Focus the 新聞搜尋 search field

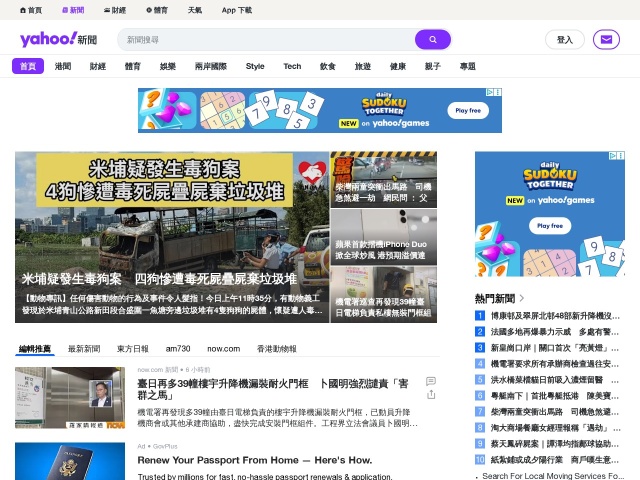[267, 40]
